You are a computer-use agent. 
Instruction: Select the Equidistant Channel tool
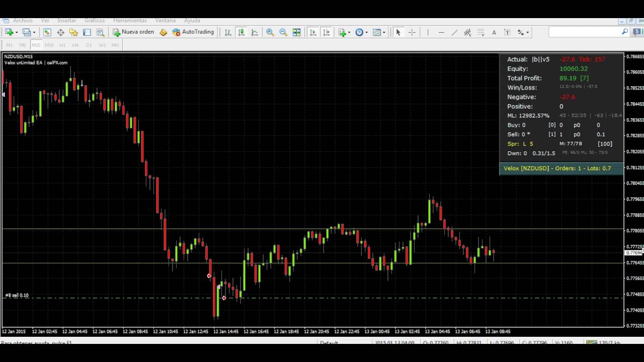467,32
